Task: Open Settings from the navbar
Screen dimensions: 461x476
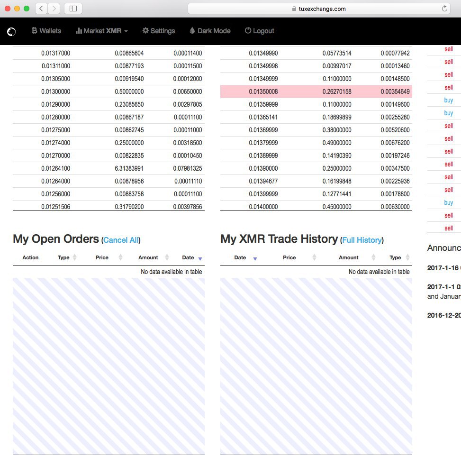Action: [x=159, y=31]
